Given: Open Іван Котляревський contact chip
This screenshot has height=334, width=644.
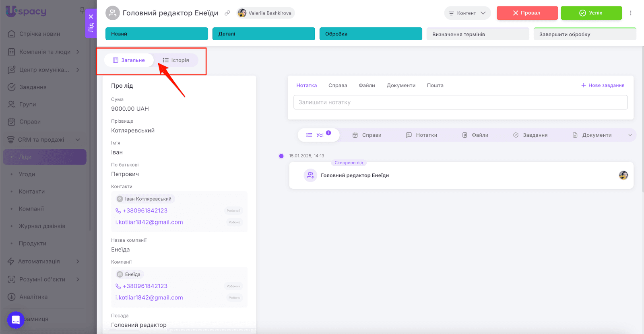Looking at the screenshot, I should point(145,199).
